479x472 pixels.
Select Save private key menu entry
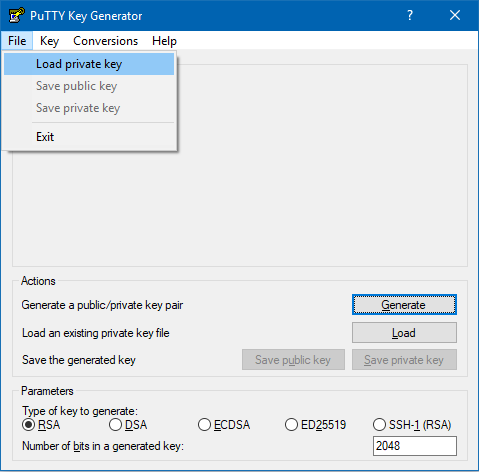[89, 108]
